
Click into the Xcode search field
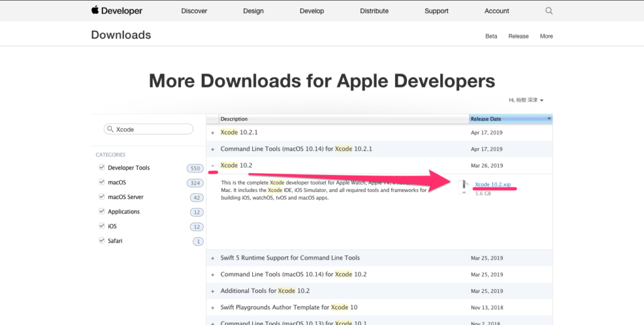point(148,129)
